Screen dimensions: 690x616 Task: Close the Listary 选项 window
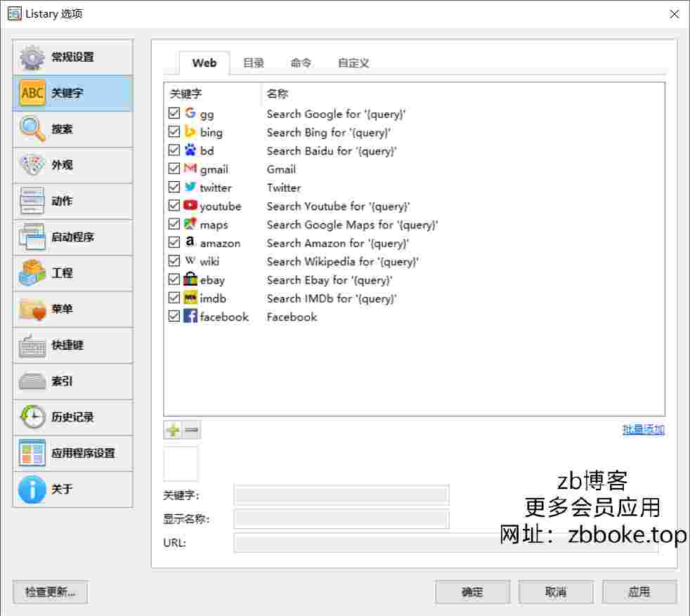coord(674,14)
